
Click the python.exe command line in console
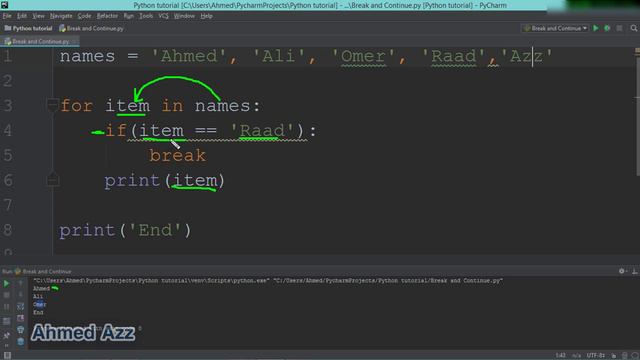[x=268, y=280]
